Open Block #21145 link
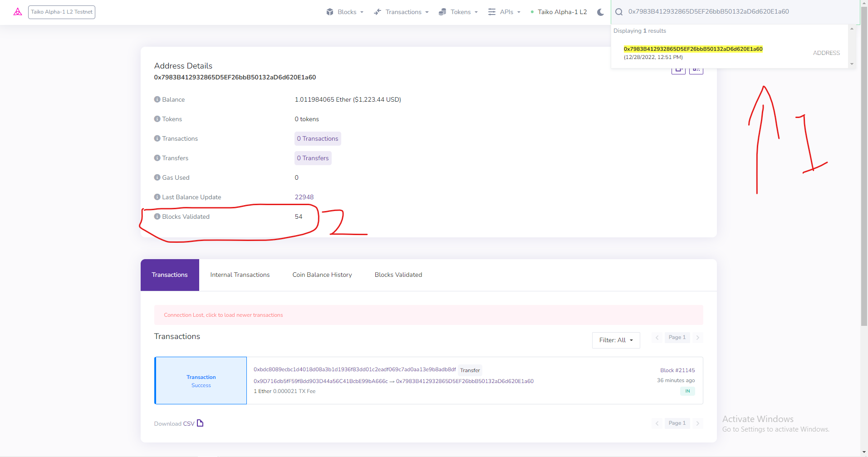868x457 pixels. [x=677, y=370]
